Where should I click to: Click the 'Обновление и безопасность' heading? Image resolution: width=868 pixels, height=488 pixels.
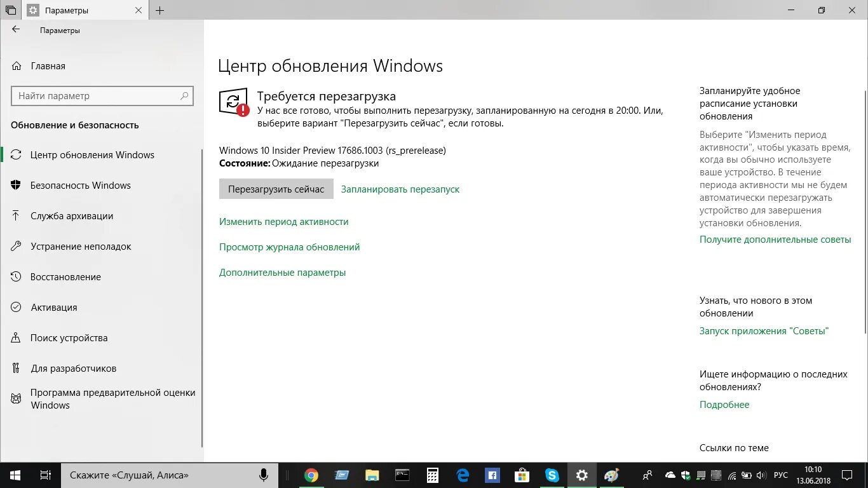(x=75, y=125)
